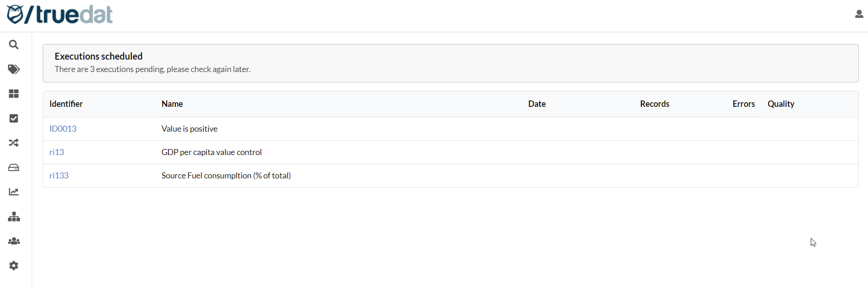868x288 pixels.
Task: Click the truedat logo
Action: click(x=60, y=15)
